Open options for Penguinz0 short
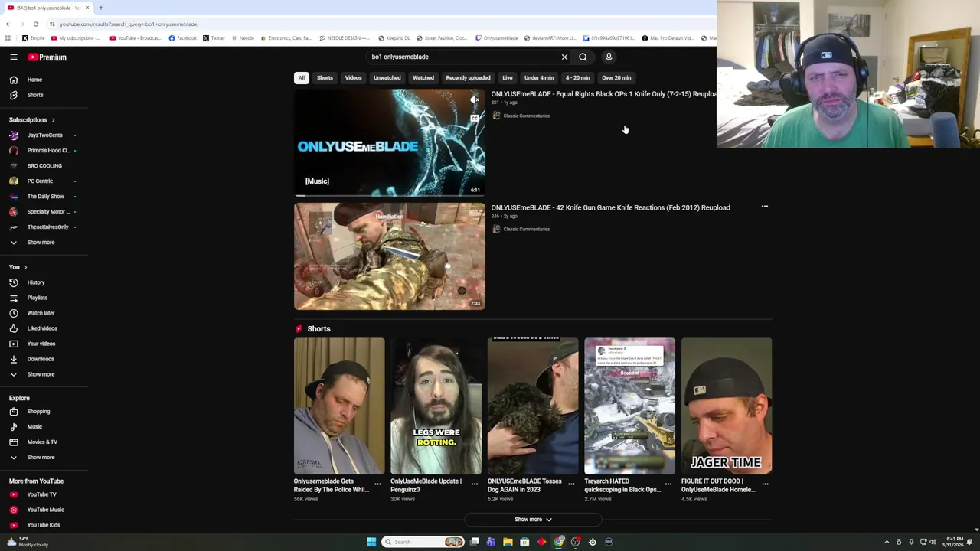This screenshot has height=551, width=980. [474, 484]
